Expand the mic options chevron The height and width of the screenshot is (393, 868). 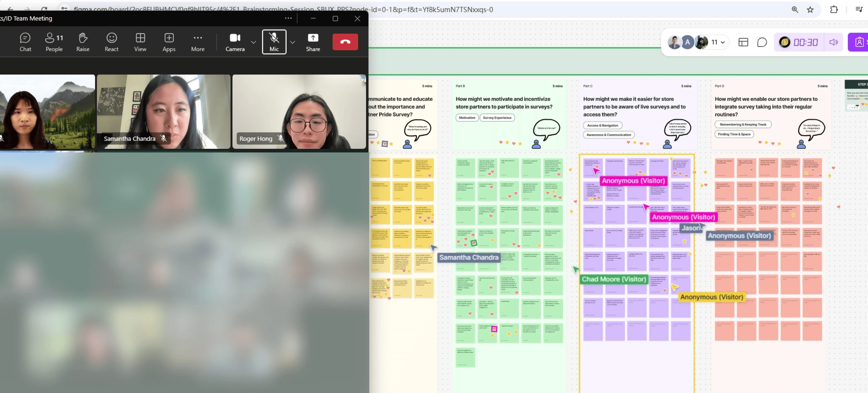[x=292, y=42]
